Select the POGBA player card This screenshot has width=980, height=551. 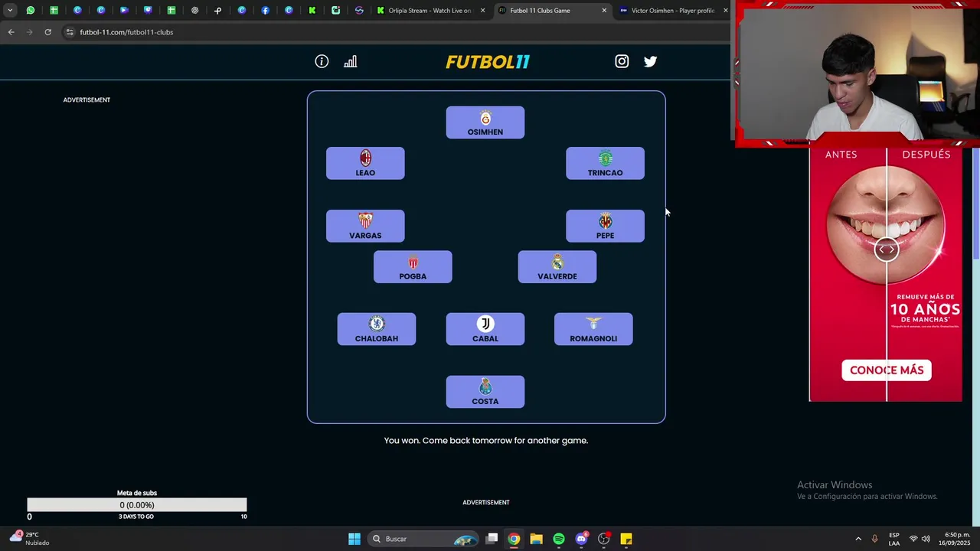(413, 266)
